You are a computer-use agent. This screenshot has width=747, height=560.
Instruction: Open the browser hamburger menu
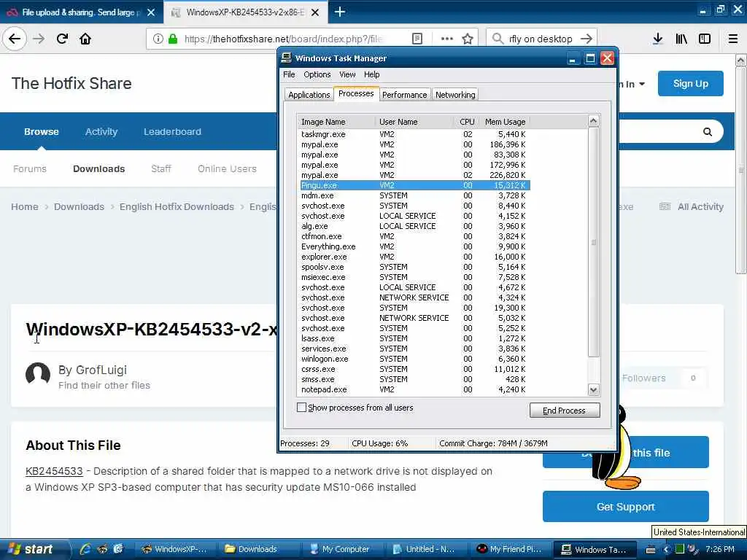[x=733, y=39]
